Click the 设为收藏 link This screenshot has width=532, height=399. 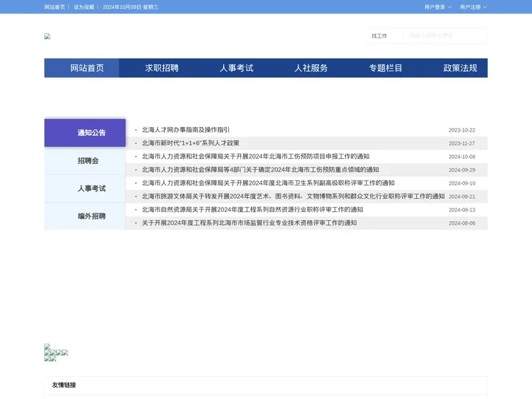(83, 7)
